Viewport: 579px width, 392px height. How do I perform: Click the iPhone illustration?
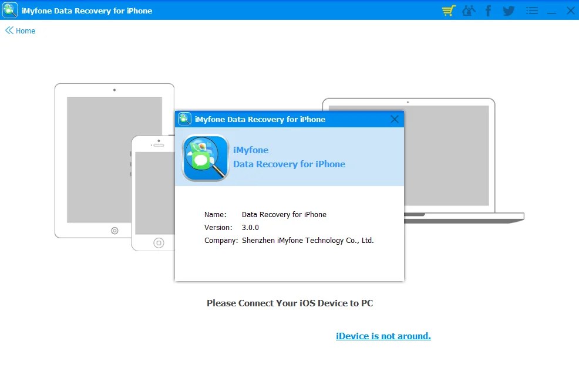pos(153,193)
